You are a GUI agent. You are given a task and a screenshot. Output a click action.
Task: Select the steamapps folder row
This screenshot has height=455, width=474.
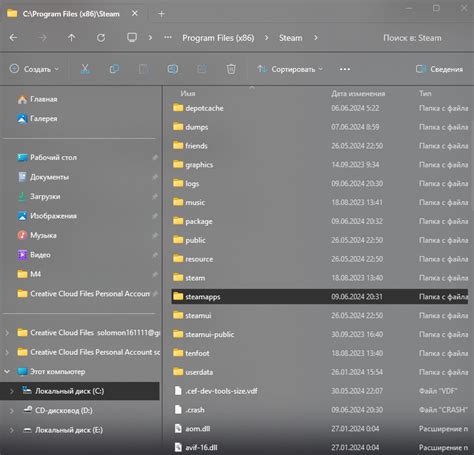point(320,297)
